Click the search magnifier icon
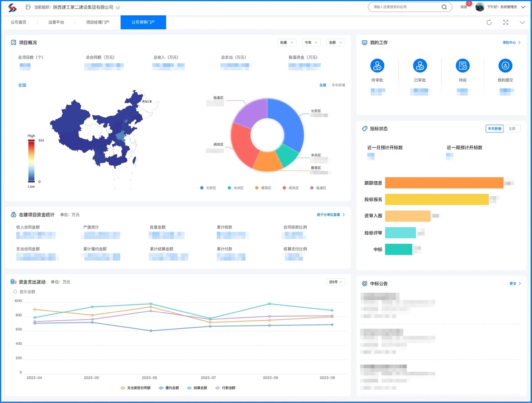 tap(444, 7)
